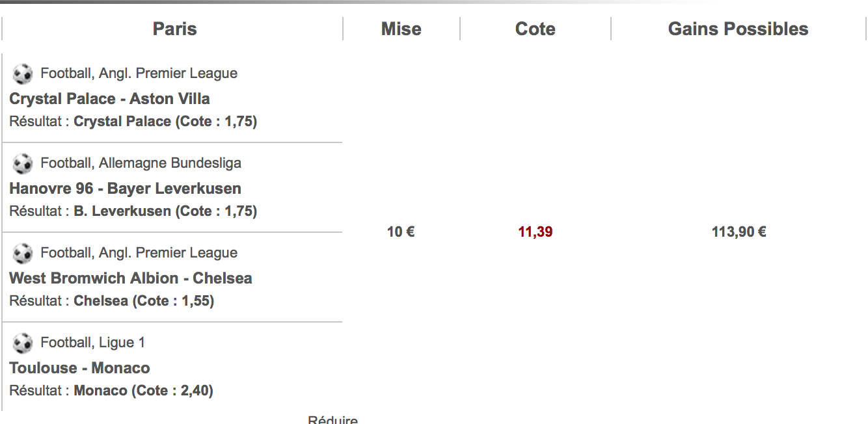Screen dimensions: 868x424
Task: Click the soccer ball icon beside Crystal Palace bet
Action: pos(22,74)
